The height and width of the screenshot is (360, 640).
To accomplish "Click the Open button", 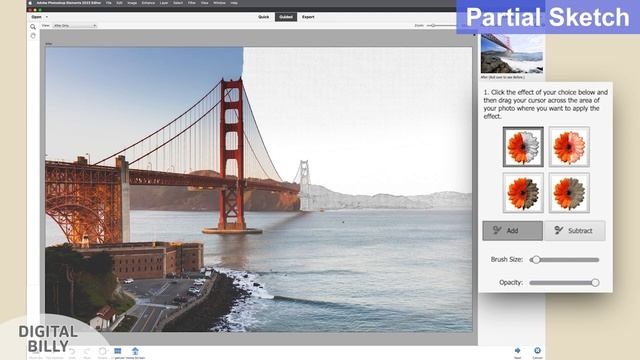I will [37, 17].
